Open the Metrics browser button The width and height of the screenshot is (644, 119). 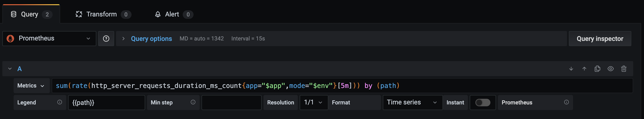click(x=31, y=86)
